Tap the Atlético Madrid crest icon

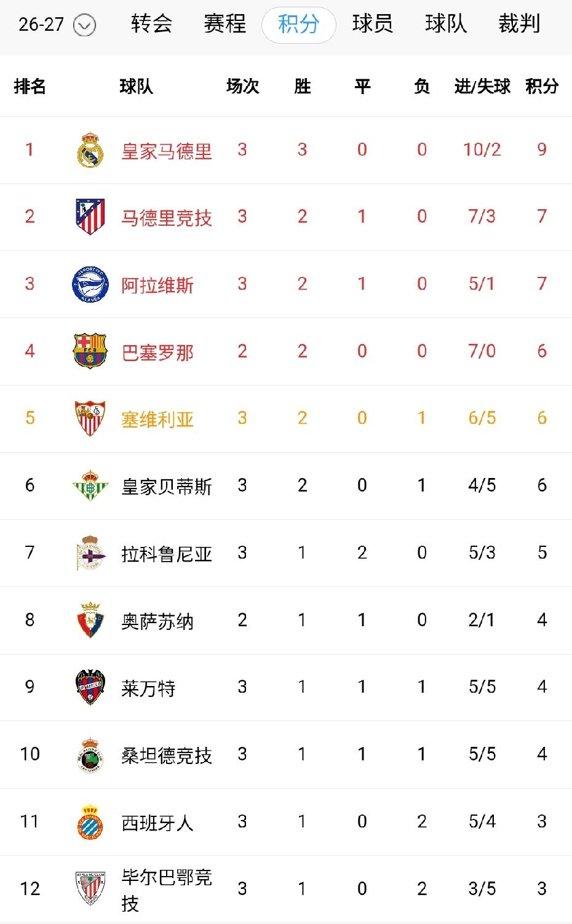pos(90,217)
